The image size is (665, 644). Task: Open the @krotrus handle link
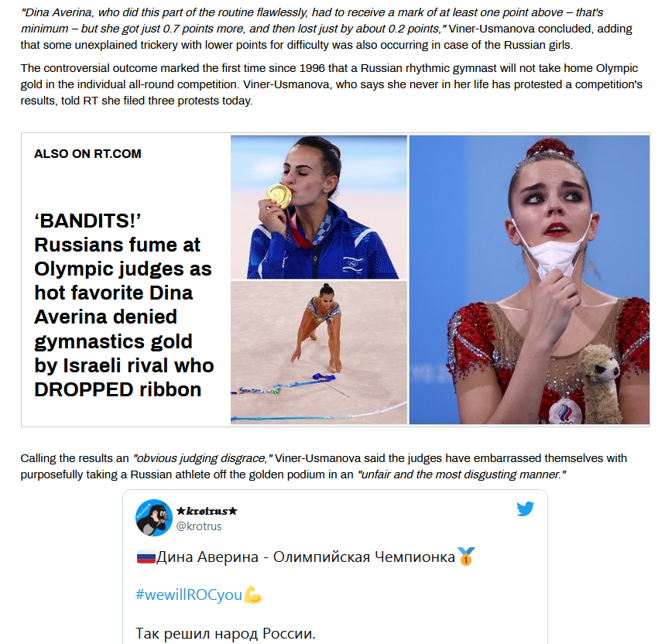coord(198,526)
